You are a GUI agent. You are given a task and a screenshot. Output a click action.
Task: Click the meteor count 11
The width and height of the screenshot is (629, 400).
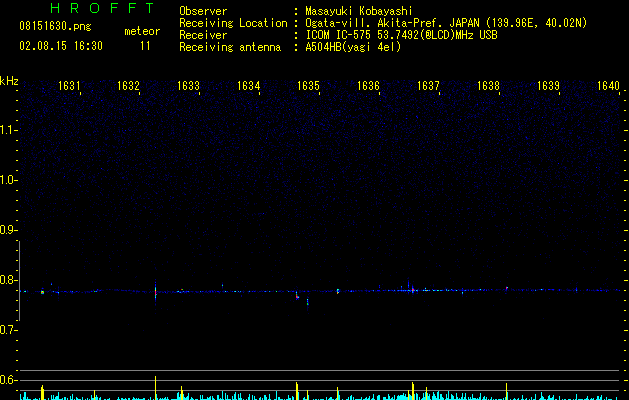point(145,46)
